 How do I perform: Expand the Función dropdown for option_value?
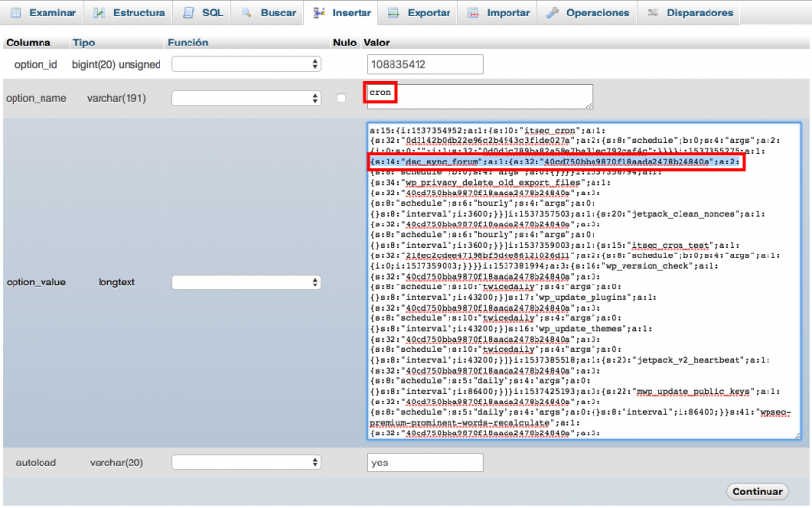[x=246, y=282]
